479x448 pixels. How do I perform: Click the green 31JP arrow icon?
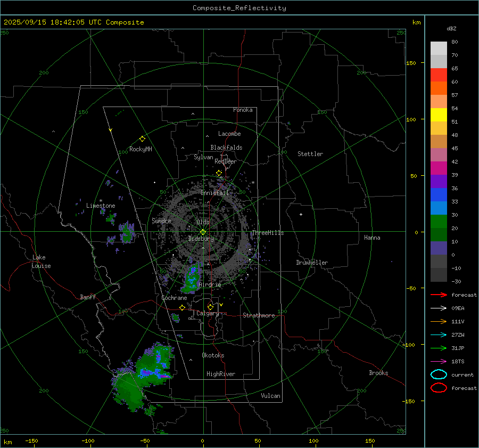(439, 348)
